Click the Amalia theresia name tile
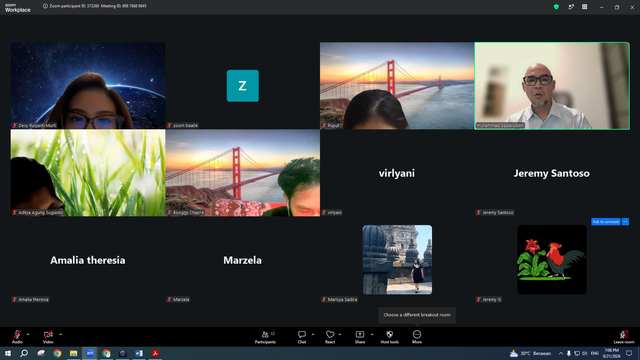 [x=88, y=260]
